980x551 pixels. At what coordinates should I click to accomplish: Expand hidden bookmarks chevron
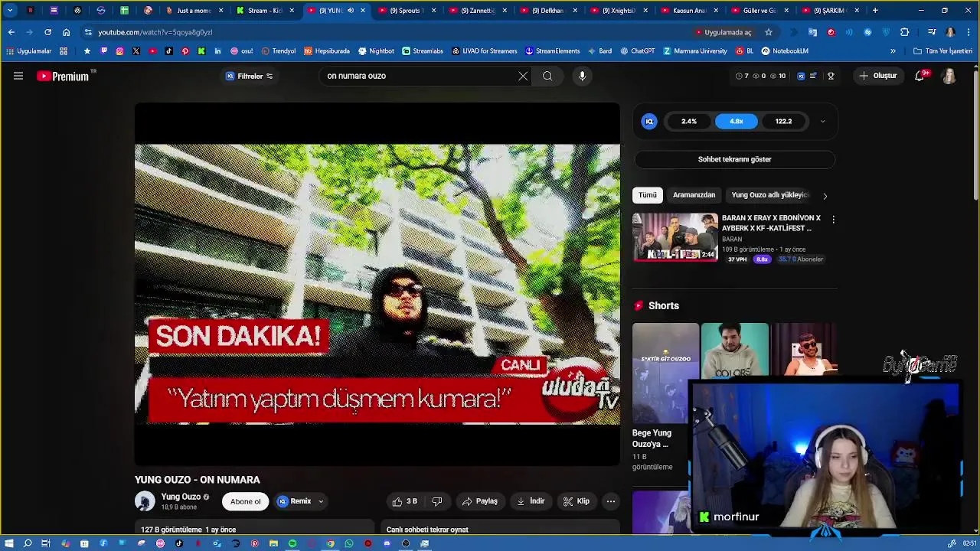click(x=893, y=51)
